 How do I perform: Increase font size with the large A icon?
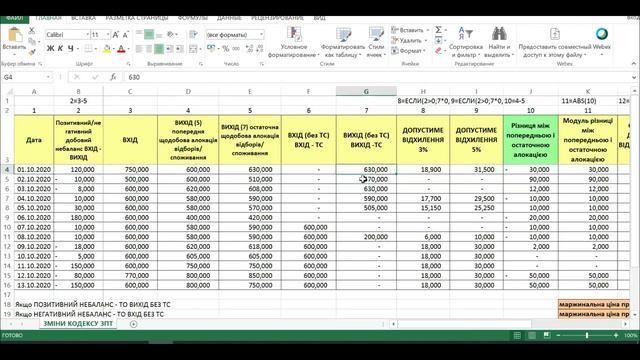point(116,35)
